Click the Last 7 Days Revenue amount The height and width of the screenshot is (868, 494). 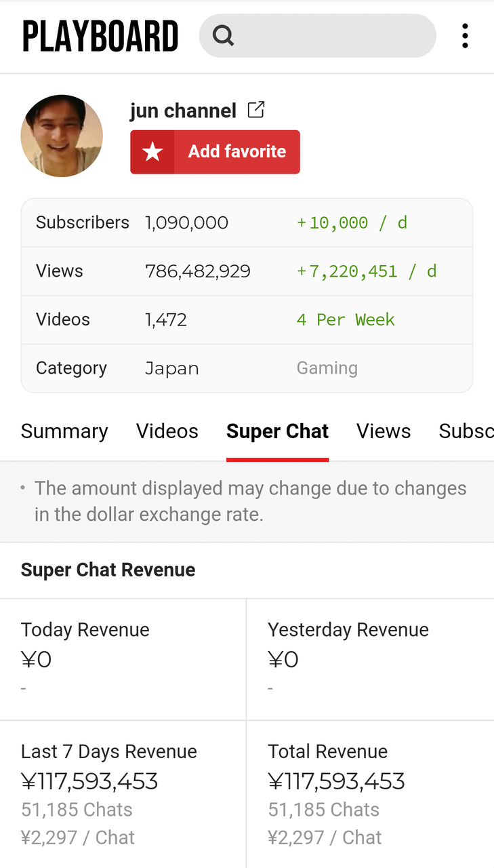pos(89,781)
